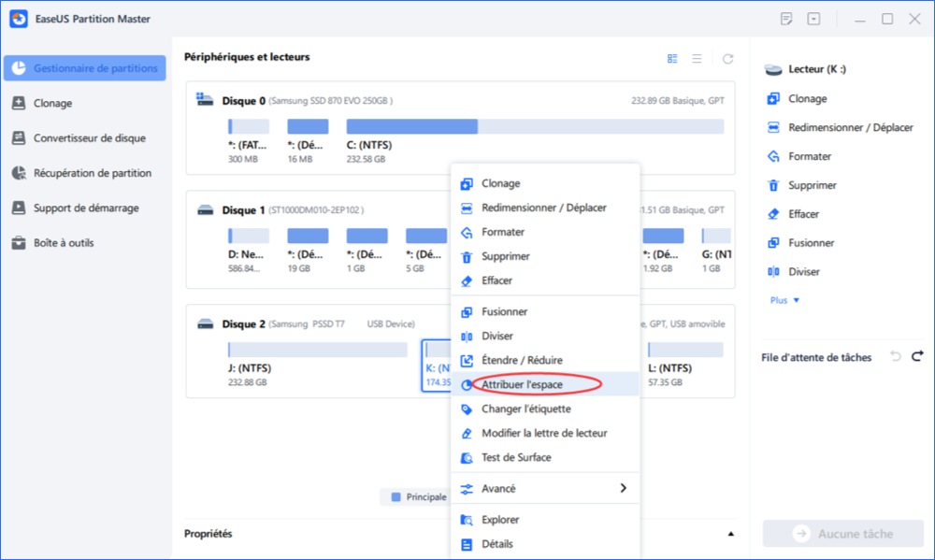Collapse the Propriétés panel arrow

pyautogui.click(x=729, y=534)
